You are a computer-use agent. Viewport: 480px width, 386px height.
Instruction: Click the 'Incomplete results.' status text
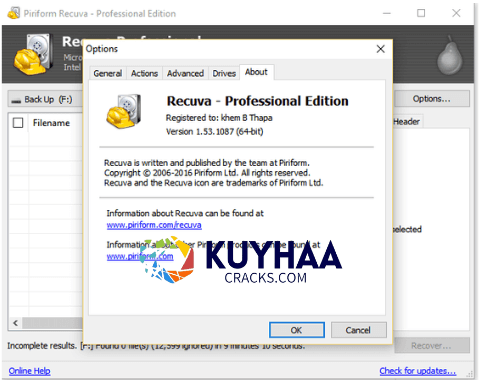tap(42, 346)
